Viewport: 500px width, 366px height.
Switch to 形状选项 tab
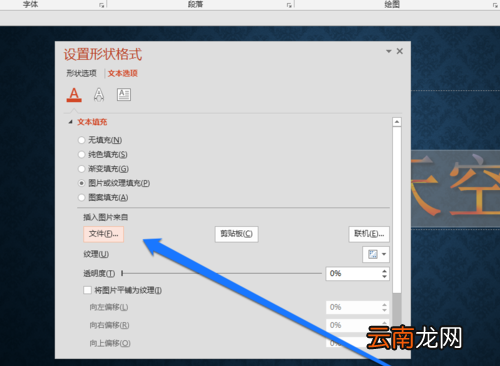tap(81, 73)
